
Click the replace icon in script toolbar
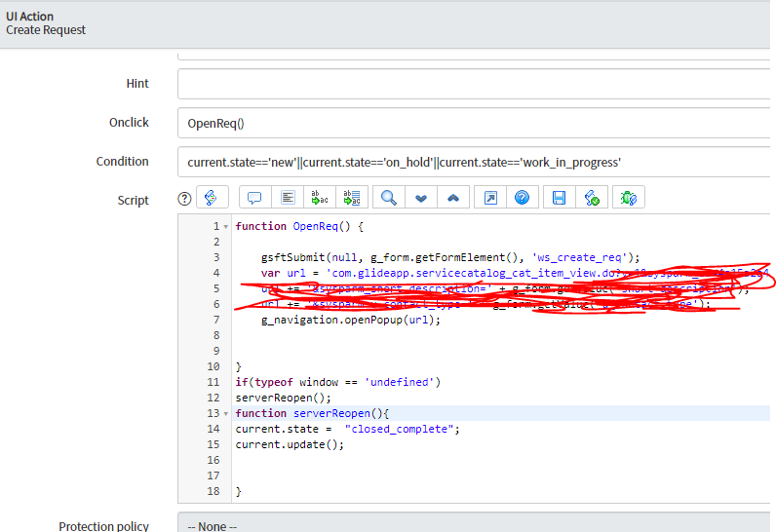(319, 198)
